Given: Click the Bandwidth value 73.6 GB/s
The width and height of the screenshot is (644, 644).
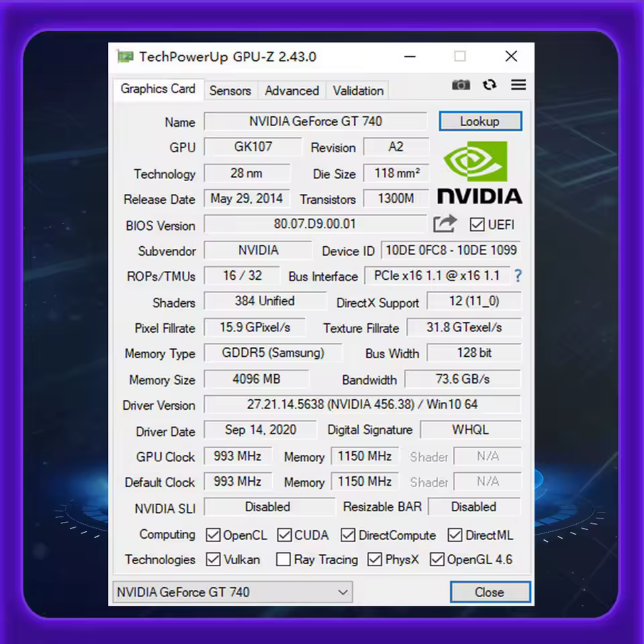Looking at the screenshot, I should click(x=463, y=378).
